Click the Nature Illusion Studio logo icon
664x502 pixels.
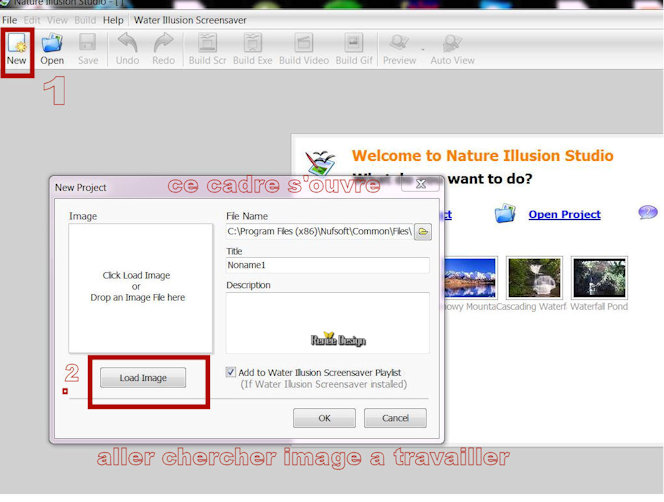[320, 163]
